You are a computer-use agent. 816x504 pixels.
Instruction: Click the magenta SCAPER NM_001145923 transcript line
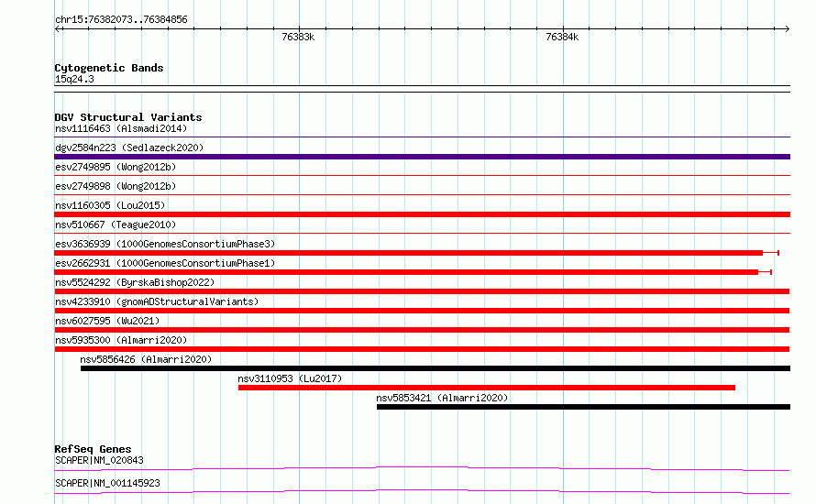(422, 491)
